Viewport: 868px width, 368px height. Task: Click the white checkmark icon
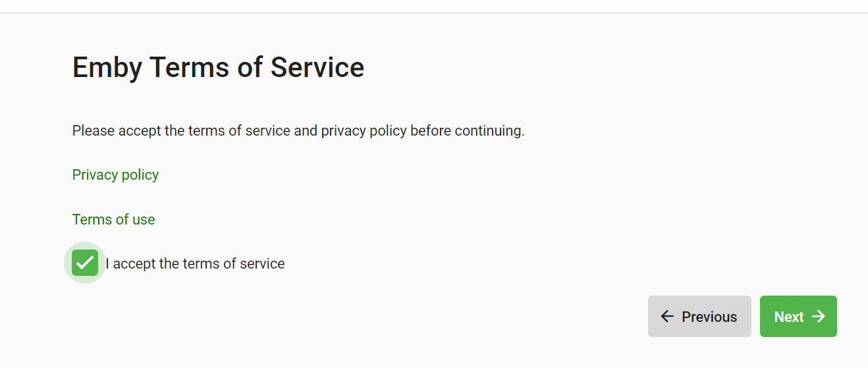[85, 263]
